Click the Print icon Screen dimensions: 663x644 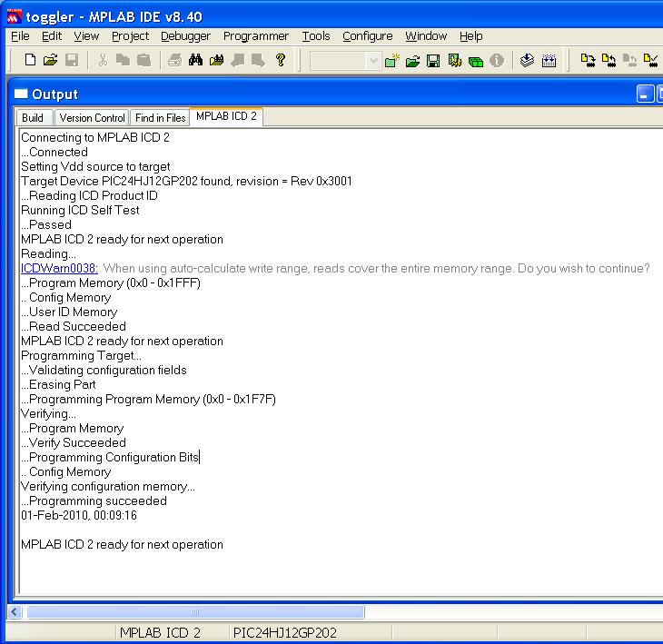click(174, 60)
